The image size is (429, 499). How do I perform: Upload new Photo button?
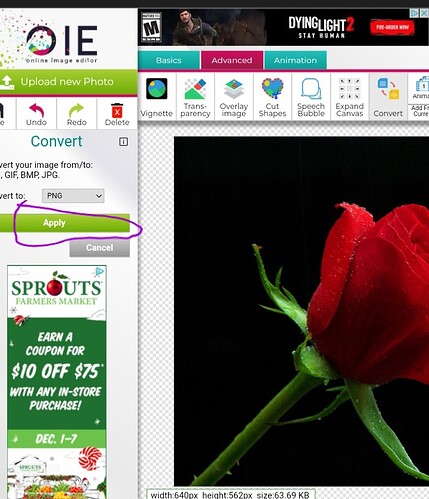coord(68,82)
